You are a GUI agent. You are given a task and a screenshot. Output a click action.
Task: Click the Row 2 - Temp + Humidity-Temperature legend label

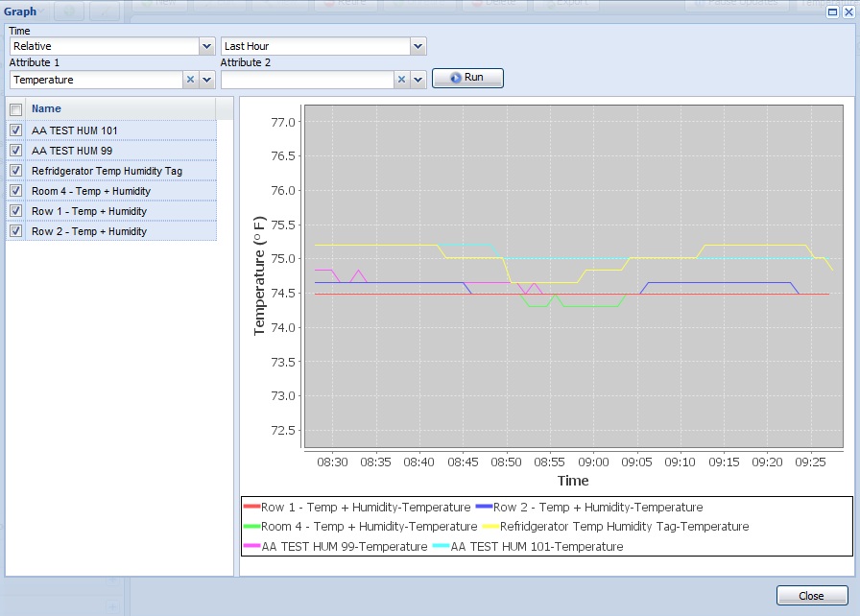click(x=598, y=508)
